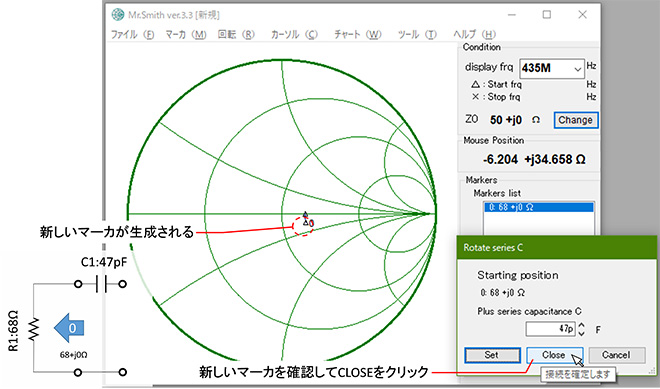660x389 pixels.
Task: Click the Mr.Smith app icon in title bar
Action: click(x=118, y=15)
